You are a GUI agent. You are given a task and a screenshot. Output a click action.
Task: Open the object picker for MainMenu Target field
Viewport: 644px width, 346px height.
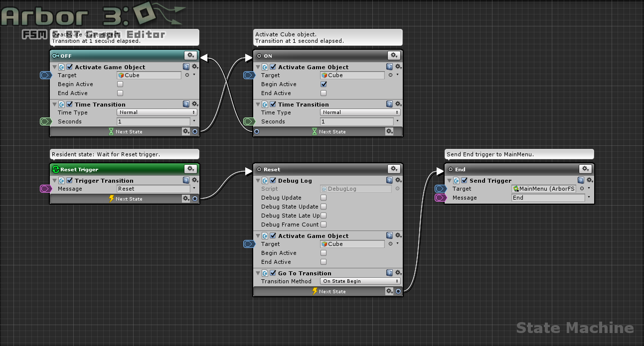582,189
